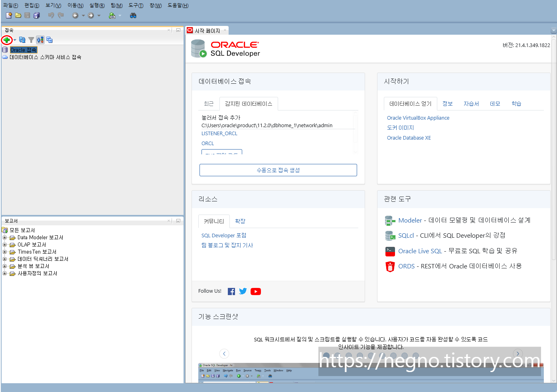Expand the 분석 뷰 보고서 folder
This screenshot has height=392, width=557.
pyautogui.click(x=5, y=266)
